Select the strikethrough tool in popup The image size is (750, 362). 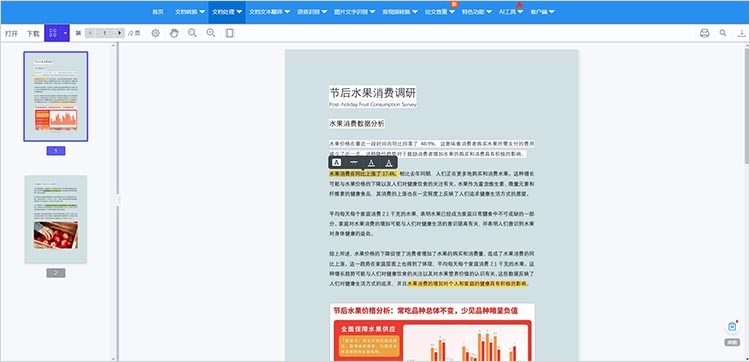coord(354,162)
